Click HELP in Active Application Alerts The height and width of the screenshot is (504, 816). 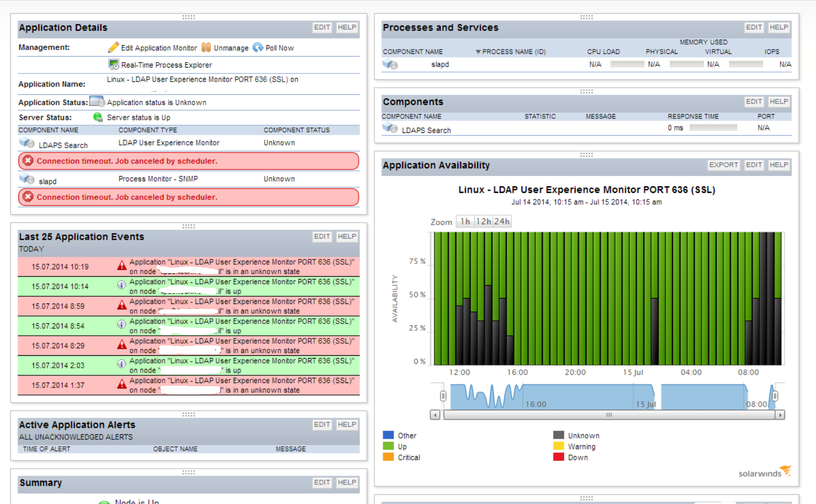coord(347,424)
